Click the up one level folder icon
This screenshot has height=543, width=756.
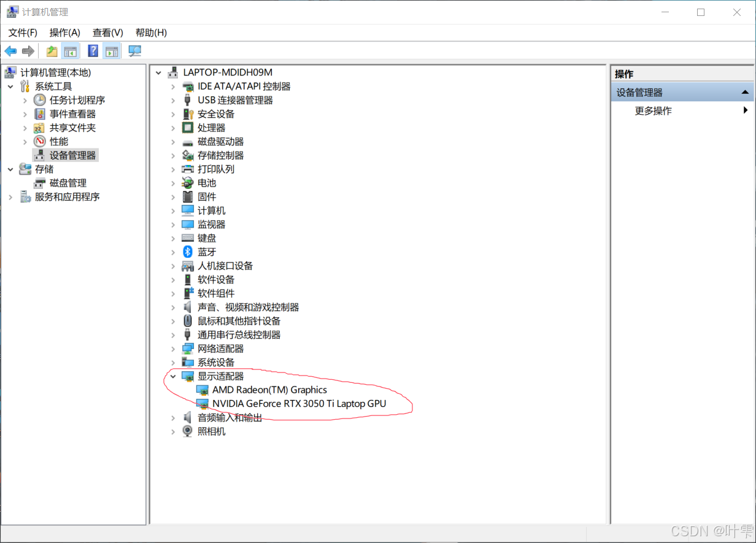click(52, 51)
